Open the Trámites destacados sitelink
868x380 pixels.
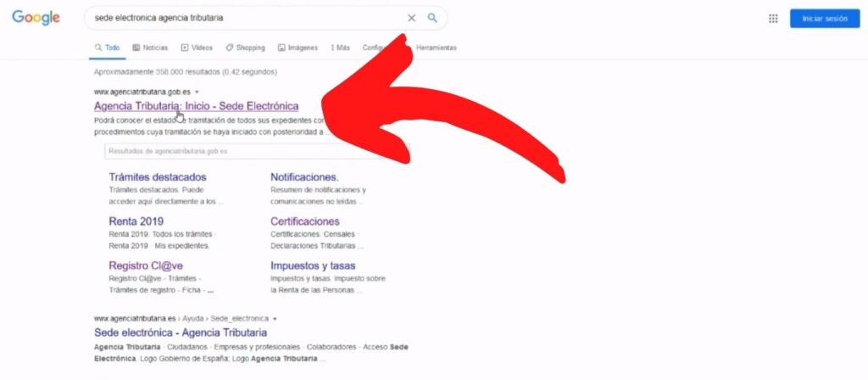(x=157, y=177)
